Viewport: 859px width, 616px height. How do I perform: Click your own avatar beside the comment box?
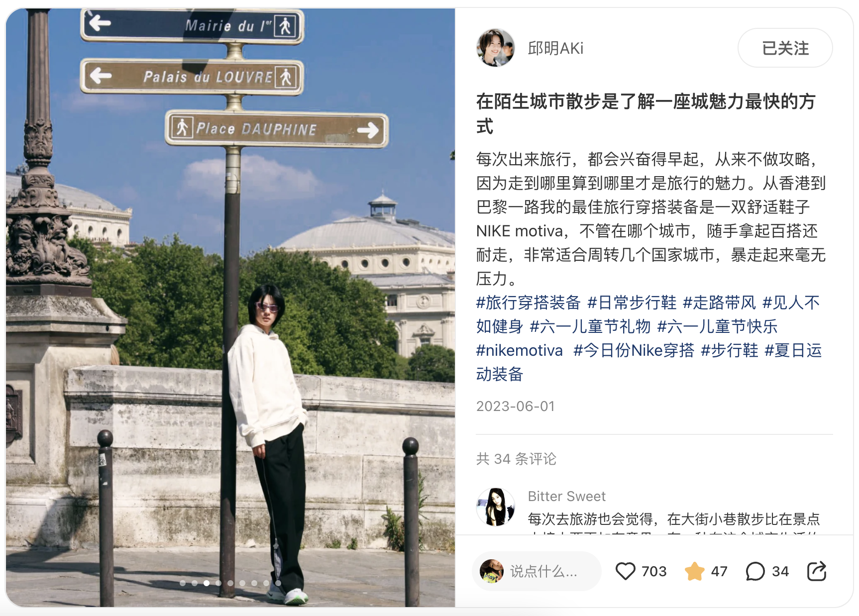click(492, 571)
